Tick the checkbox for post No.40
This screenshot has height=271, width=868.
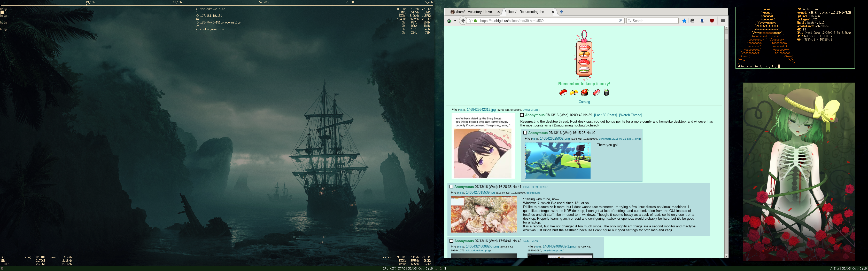pyautogui.click(x=525, y=133)
